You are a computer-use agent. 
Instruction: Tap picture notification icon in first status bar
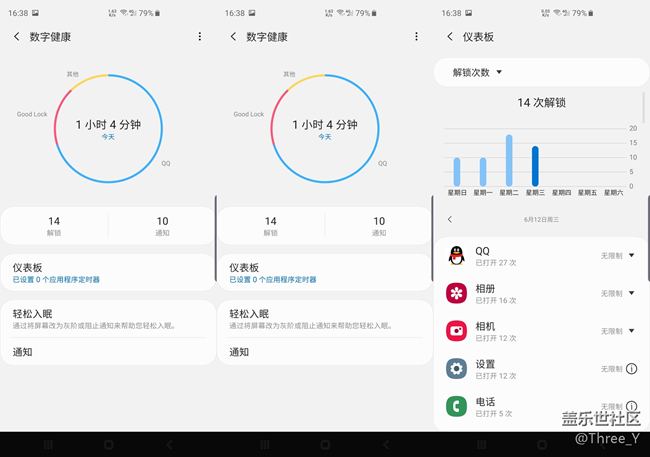click(35, 13)
